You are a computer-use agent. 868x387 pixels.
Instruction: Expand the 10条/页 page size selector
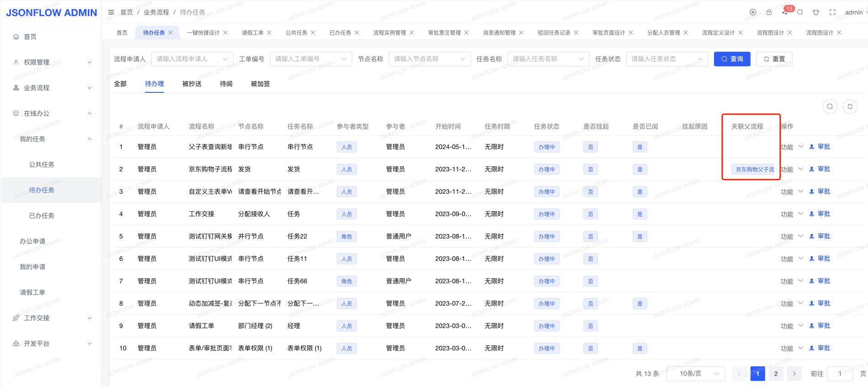pyautogui.click(x=696, y=373)
